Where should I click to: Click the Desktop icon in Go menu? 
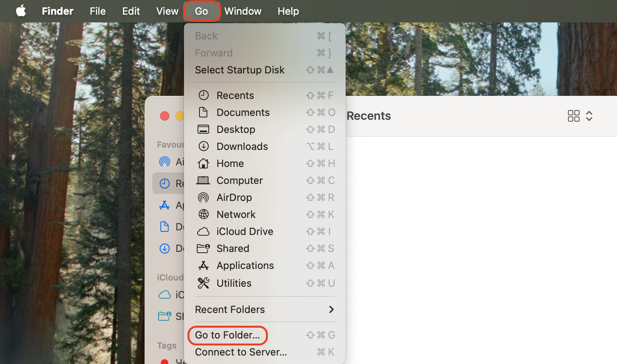203,129
